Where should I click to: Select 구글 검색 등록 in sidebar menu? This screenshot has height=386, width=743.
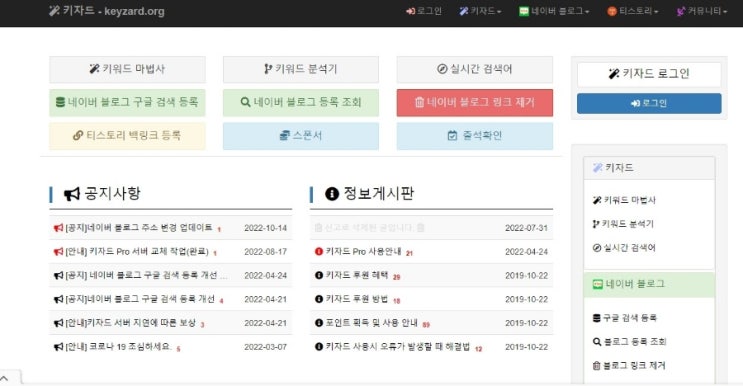coord(625,317)
